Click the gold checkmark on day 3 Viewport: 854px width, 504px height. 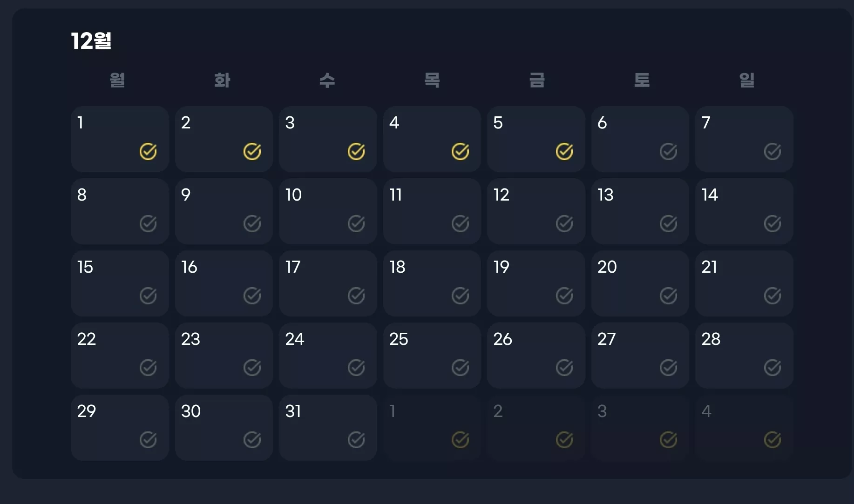pos(356,151)
